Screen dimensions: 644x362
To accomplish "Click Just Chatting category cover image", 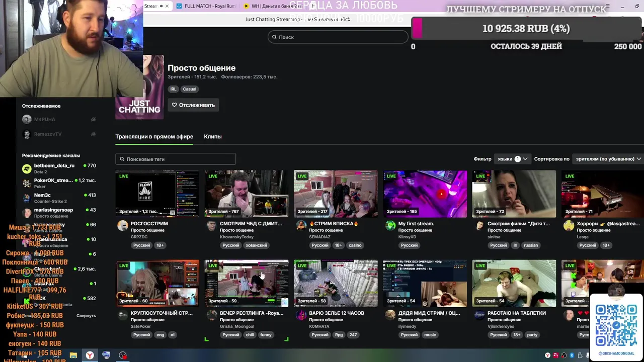I will pyautogui.click(x=139, y=87).
